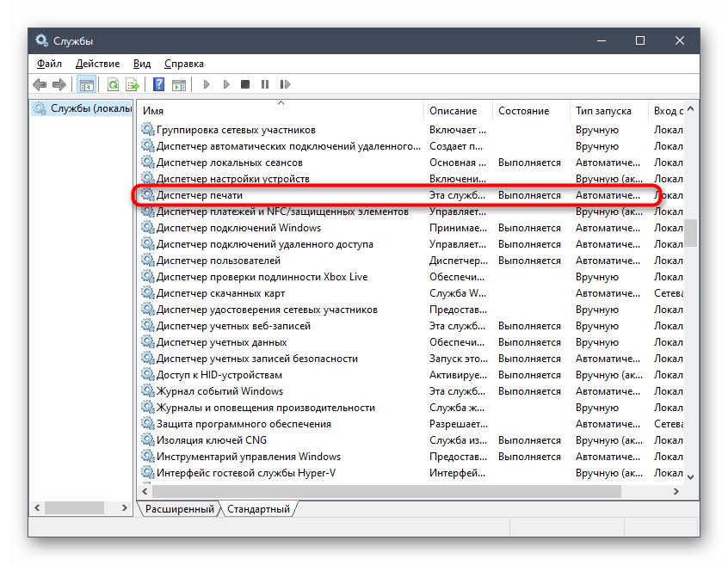Click the vertical scrollbar thumb of services list
728x565 pixels.
point(691,233)
